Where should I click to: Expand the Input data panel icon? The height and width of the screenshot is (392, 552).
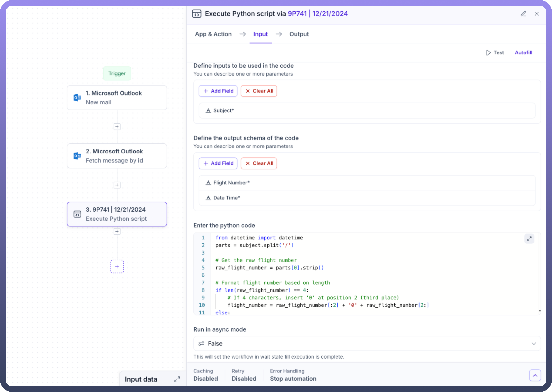pos(177,379)
